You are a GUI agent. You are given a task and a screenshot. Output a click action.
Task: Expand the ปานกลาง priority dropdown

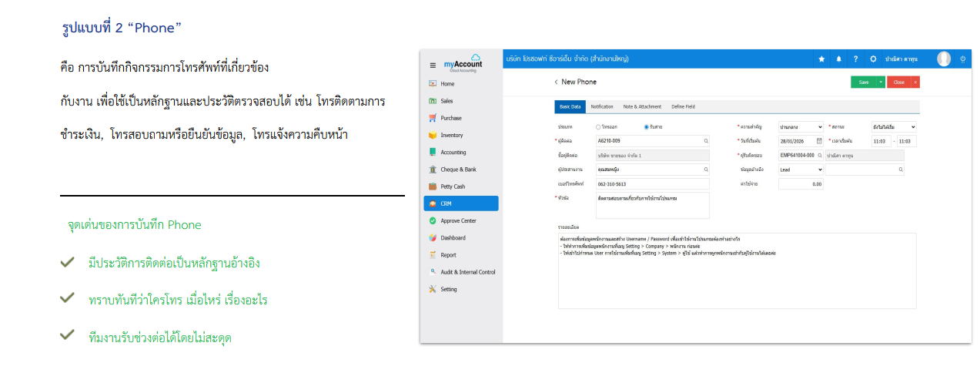[x=801, y=126]
